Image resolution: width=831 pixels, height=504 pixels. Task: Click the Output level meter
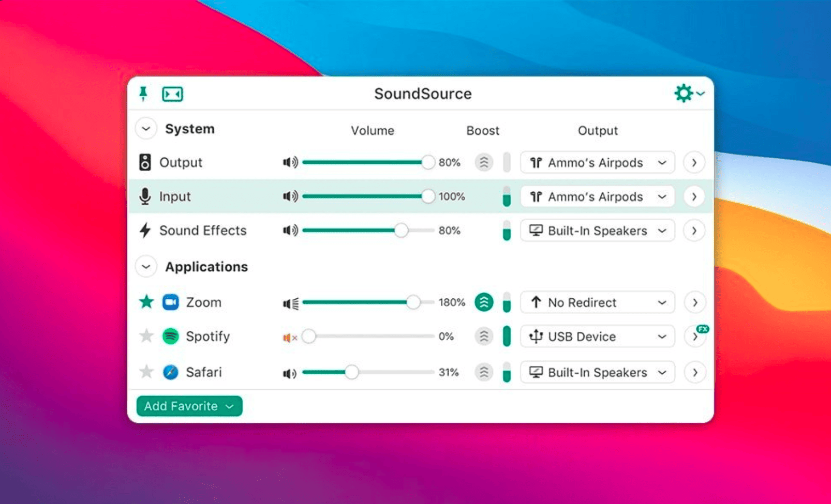[507, 162]
